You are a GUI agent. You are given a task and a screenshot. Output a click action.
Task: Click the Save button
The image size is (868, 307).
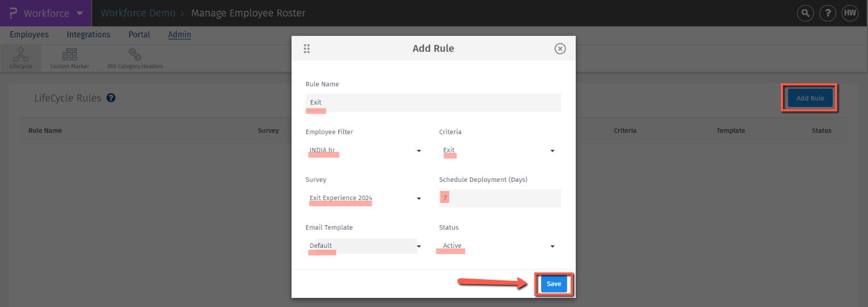(x=554, y=284)
